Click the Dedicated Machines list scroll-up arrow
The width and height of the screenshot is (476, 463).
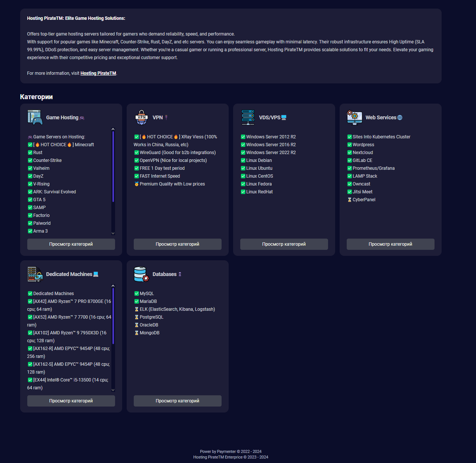tap(113, 286)
